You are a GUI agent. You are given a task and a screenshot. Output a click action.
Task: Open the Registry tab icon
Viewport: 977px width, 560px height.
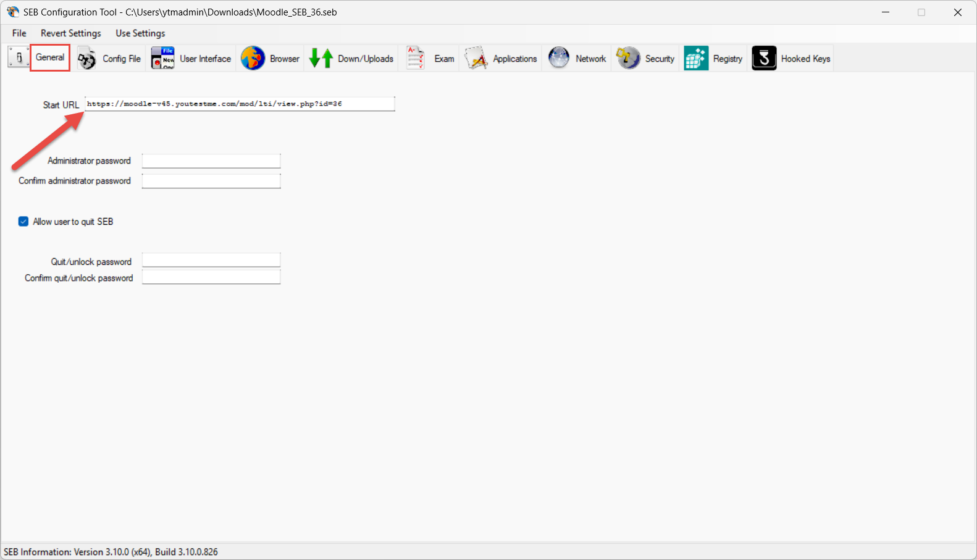point(696,59)
